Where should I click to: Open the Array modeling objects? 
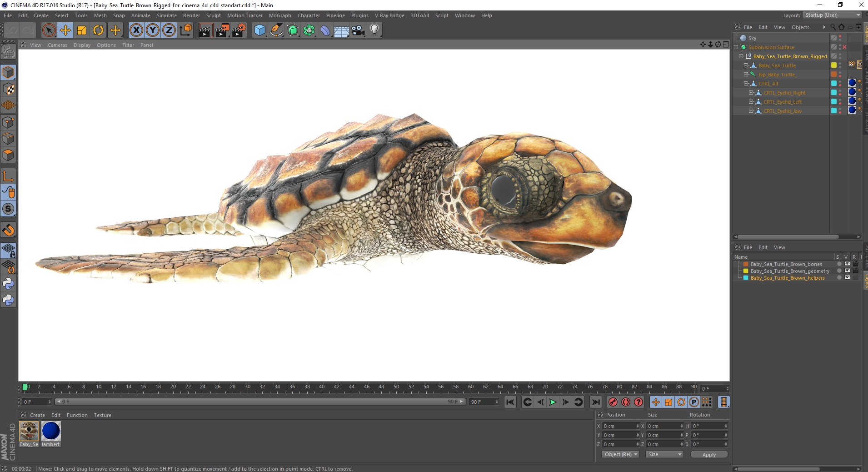pos(309,30)
